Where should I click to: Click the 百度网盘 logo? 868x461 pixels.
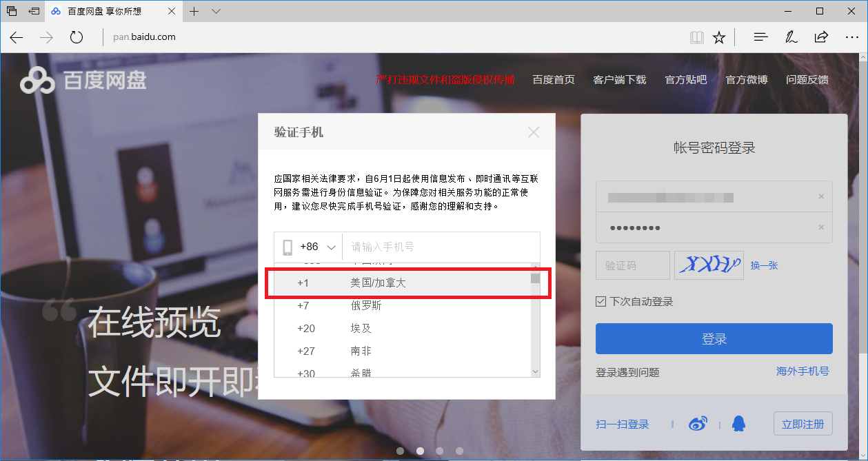coord(83,81)
